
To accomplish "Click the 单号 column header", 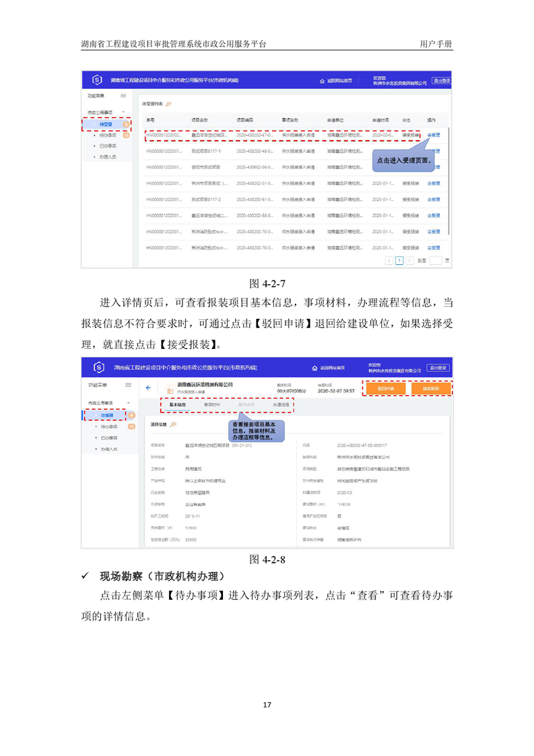I will [150, 120].
